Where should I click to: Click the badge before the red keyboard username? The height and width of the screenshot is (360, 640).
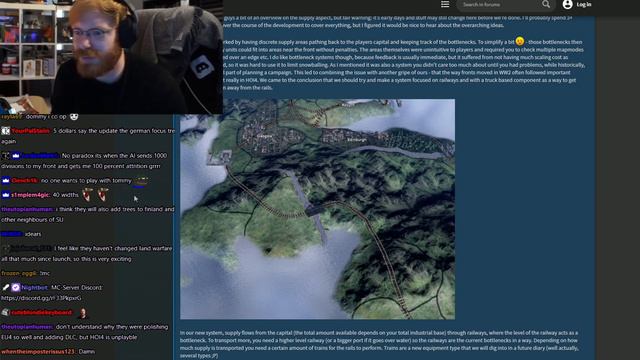[5, 312]
